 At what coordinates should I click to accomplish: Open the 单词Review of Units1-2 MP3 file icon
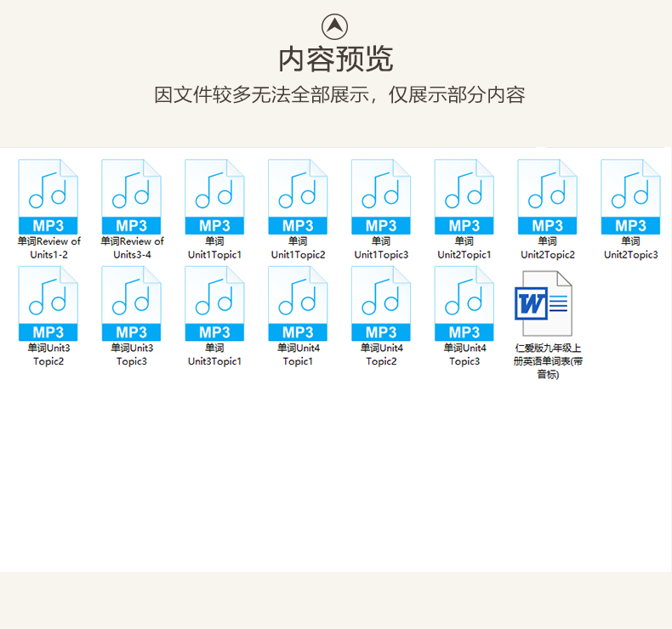(x=48, y=197)
